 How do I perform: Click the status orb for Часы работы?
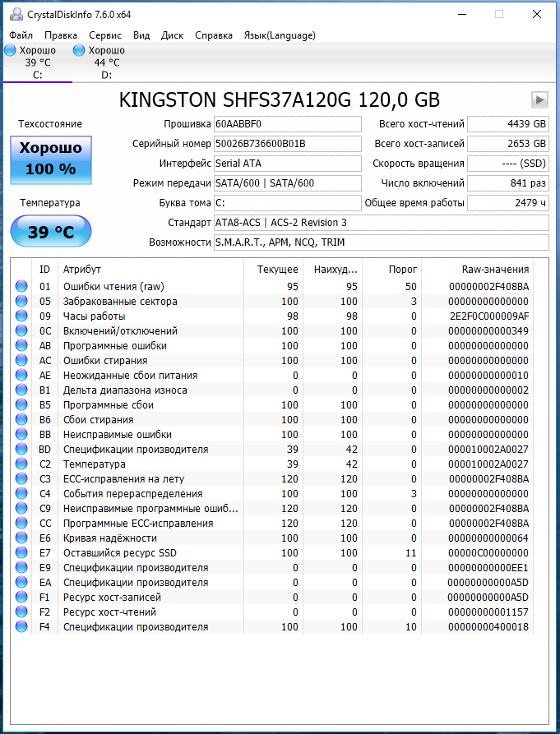pyautogui.click(x=21, y=316)
